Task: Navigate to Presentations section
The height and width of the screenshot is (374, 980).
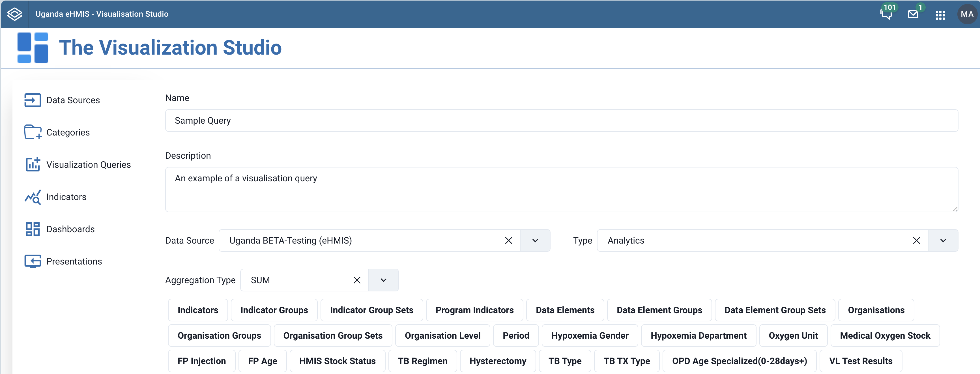Action: (x=74, y=261)
